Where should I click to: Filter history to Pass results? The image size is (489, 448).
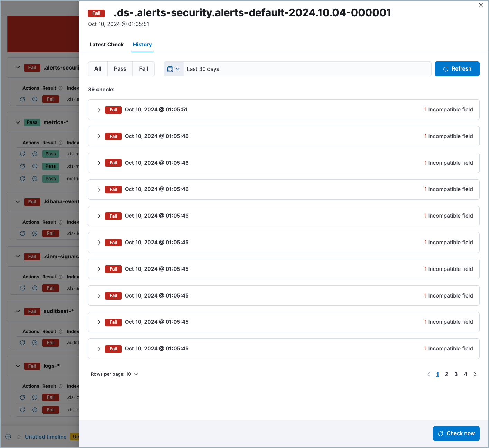point(120,69)
